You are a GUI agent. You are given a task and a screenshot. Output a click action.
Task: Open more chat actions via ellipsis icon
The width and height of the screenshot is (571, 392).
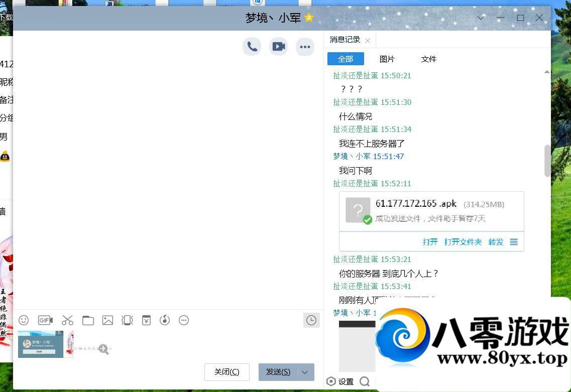pos(305,46)
